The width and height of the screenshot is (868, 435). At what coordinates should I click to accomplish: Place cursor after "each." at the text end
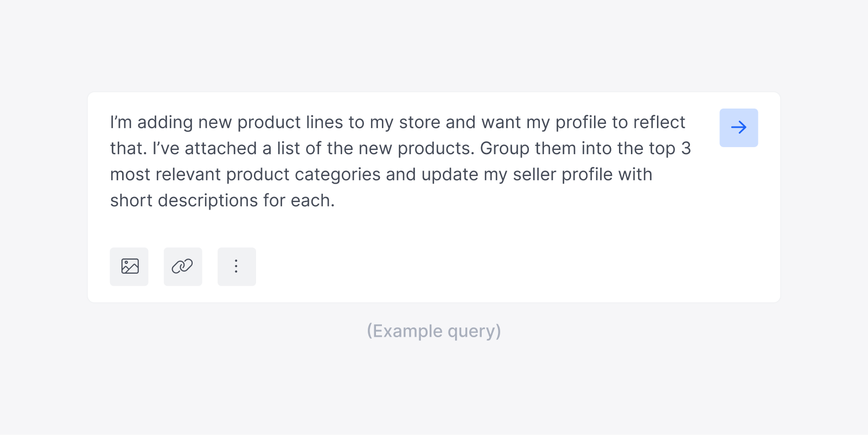coord(335,200)
